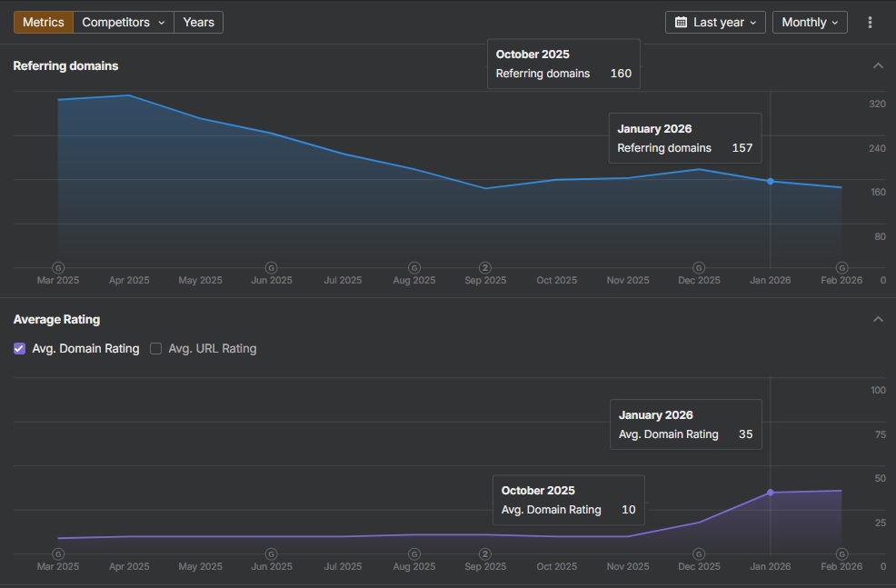Select the purple Avg. Domain Rating data point
The height and width of the screenshot is (588, 896).
coord(771,493)
